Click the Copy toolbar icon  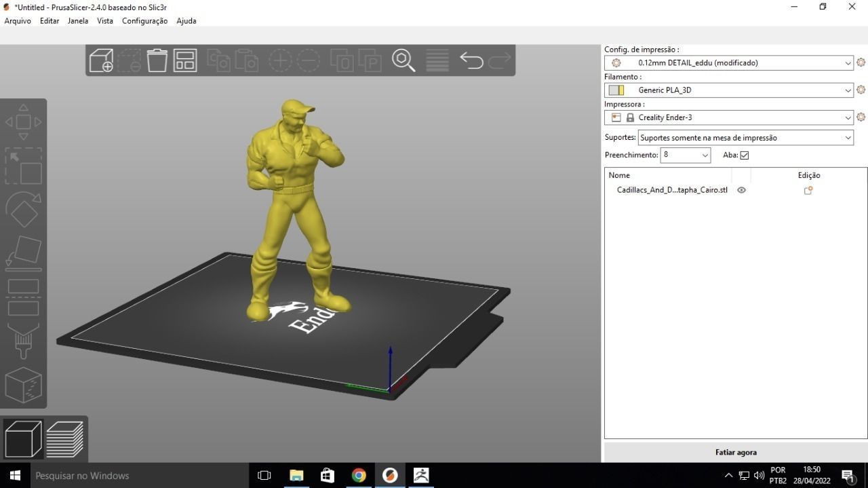218,60
